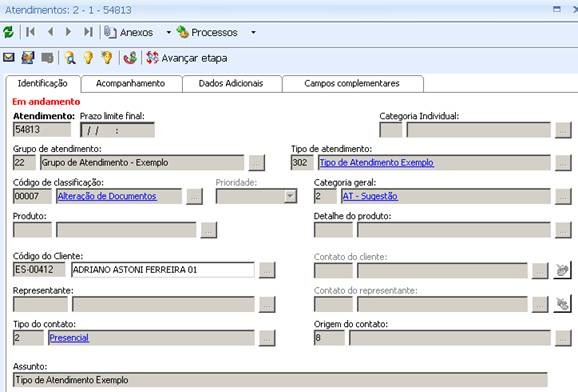Open Contato do representante lookup button
Viewport: 578px width, 392px height.
540,305
